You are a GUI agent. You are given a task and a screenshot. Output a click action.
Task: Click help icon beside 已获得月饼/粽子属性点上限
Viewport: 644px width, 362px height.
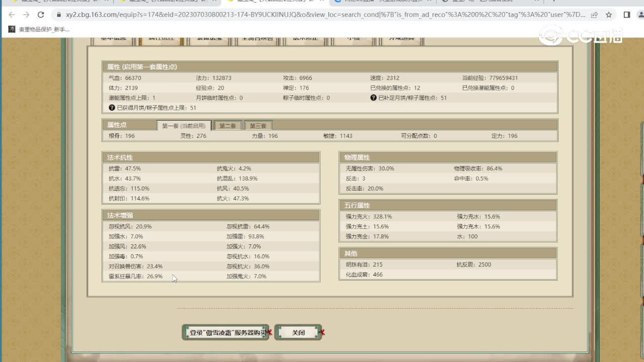point(112,108)
